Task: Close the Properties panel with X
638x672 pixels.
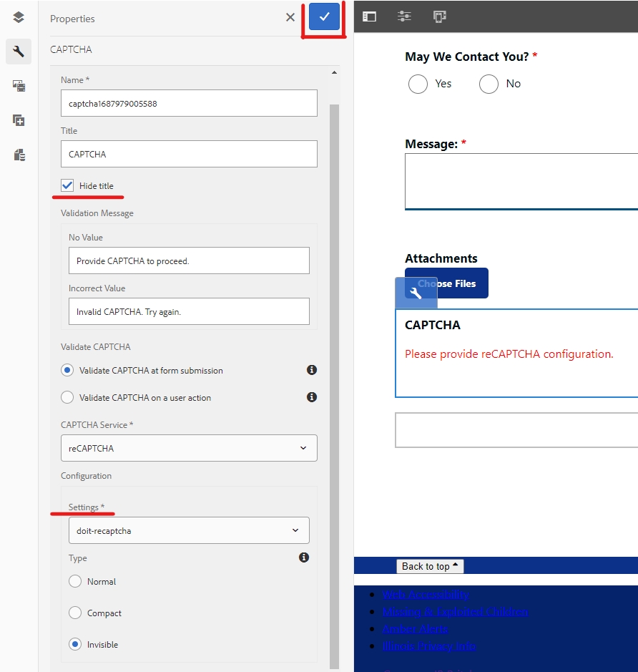Action: (x=290, y=17)
